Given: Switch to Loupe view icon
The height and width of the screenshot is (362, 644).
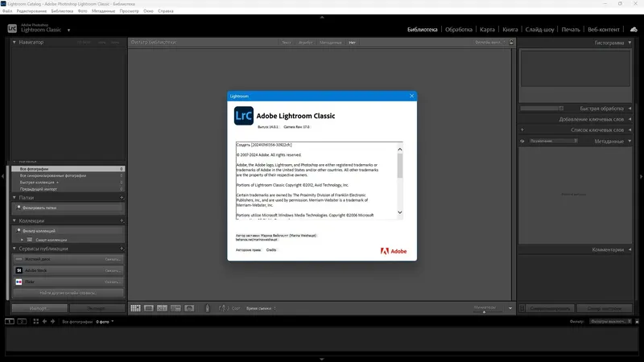Looking at the screenshot, I should pos(149,308).
